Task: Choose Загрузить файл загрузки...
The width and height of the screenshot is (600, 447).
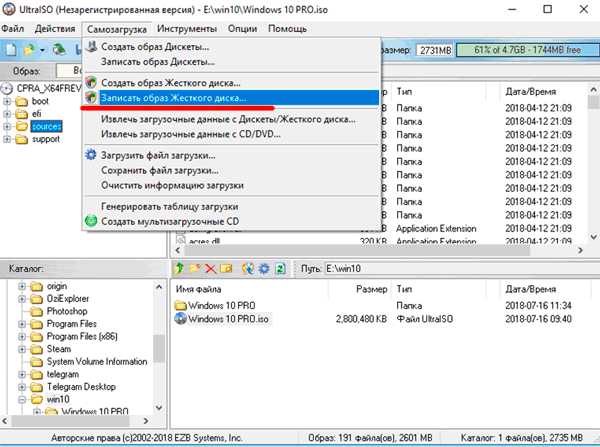Action: (232, 155)
